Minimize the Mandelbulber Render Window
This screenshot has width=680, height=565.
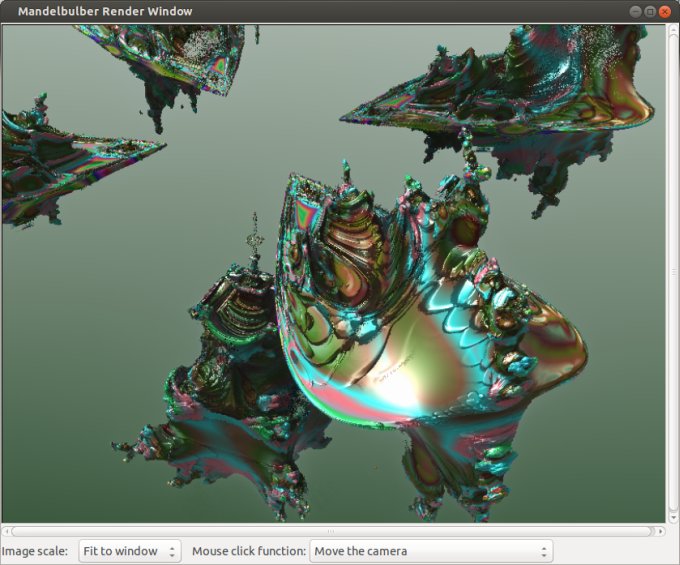[x=636, y=11]
